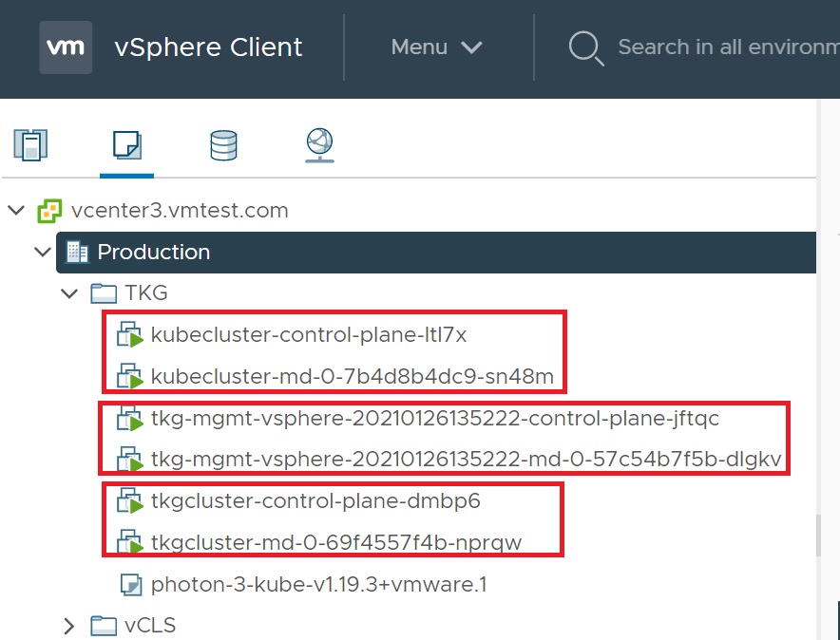Select VM kubecluster-md-0-7b4d8b4dc9-sn48m
This screenshot has width=840, height=640.
click(352, 377)
